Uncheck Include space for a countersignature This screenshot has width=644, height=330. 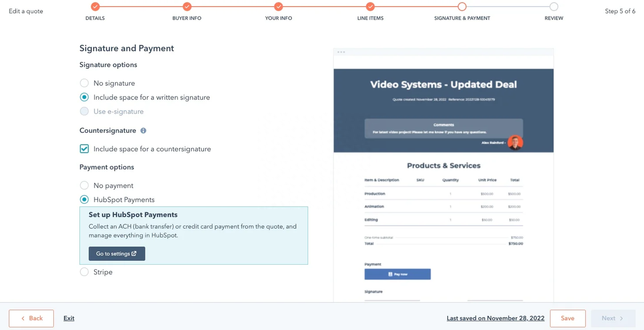point(84,149)
